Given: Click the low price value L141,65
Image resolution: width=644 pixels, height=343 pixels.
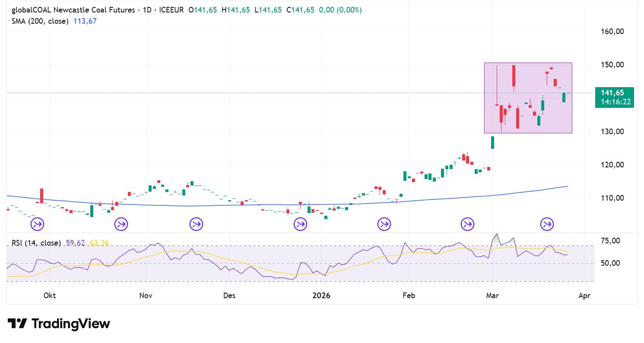Looking at the screenshot, I should [x=268, y=10].
